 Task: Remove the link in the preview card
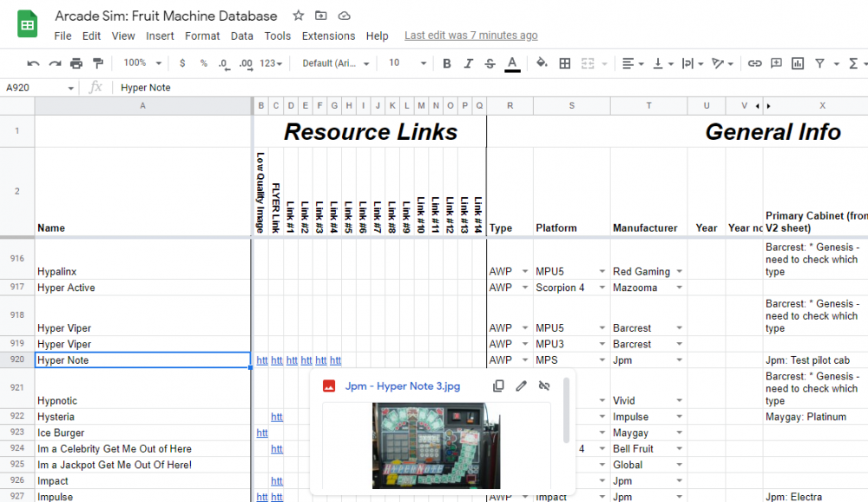tap(544, 386)
